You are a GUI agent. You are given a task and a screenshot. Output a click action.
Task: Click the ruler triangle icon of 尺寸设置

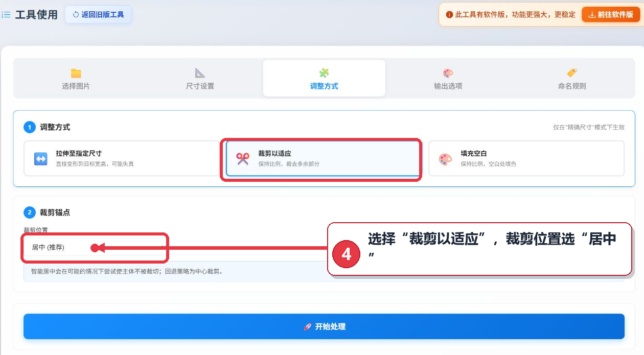[x=200, y=73]
